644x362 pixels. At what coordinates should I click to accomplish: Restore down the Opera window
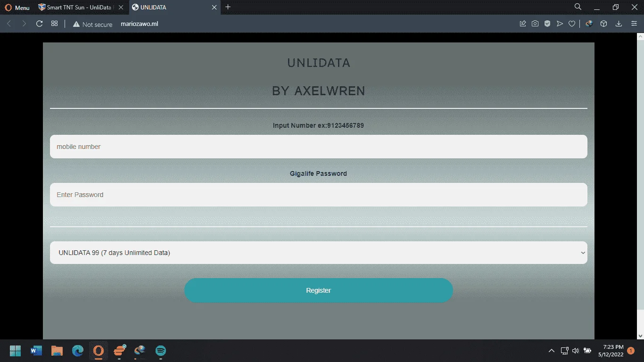coord(616,7)
